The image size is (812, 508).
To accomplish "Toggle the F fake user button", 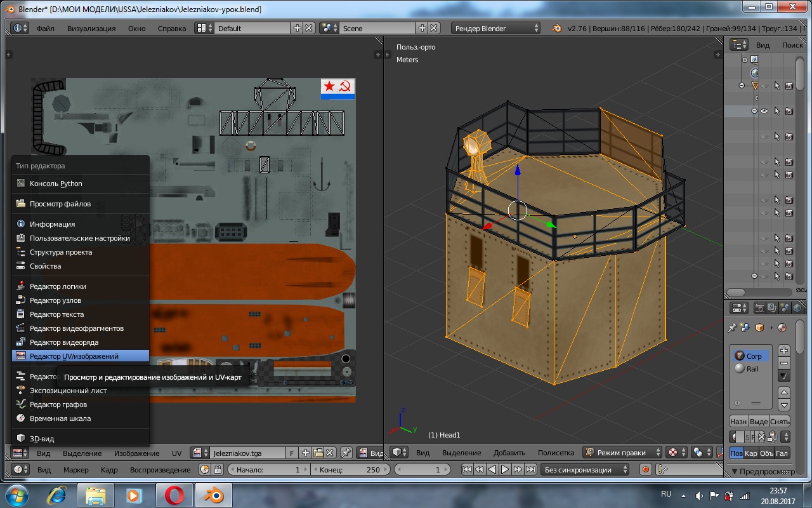I will [292, 453].
